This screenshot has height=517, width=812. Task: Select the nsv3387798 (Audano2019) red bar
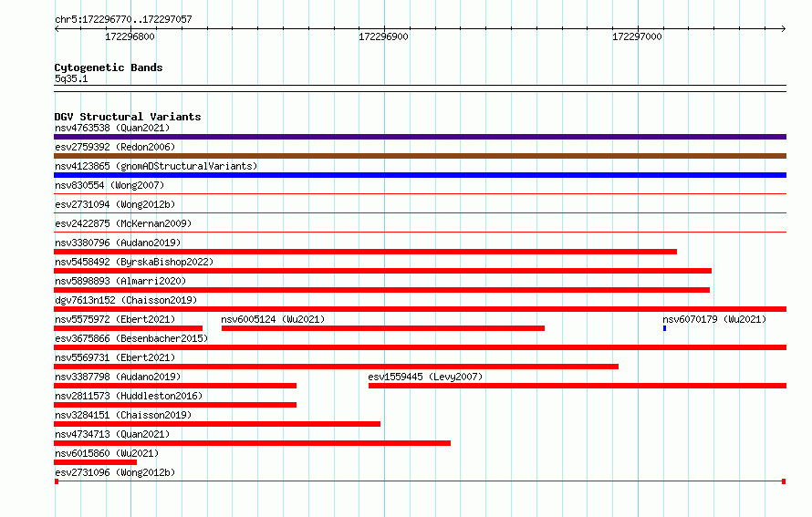175,386
